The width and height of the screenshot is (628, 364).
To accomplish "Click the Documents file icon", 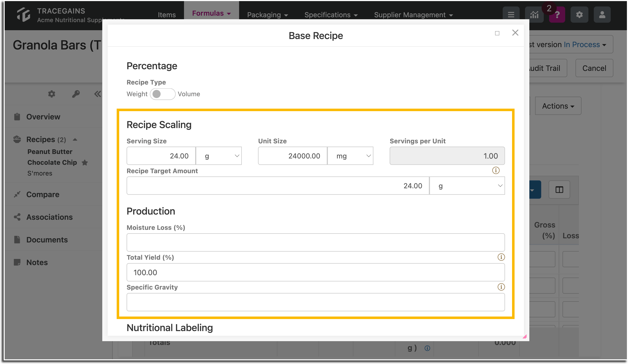I will 17,240.
